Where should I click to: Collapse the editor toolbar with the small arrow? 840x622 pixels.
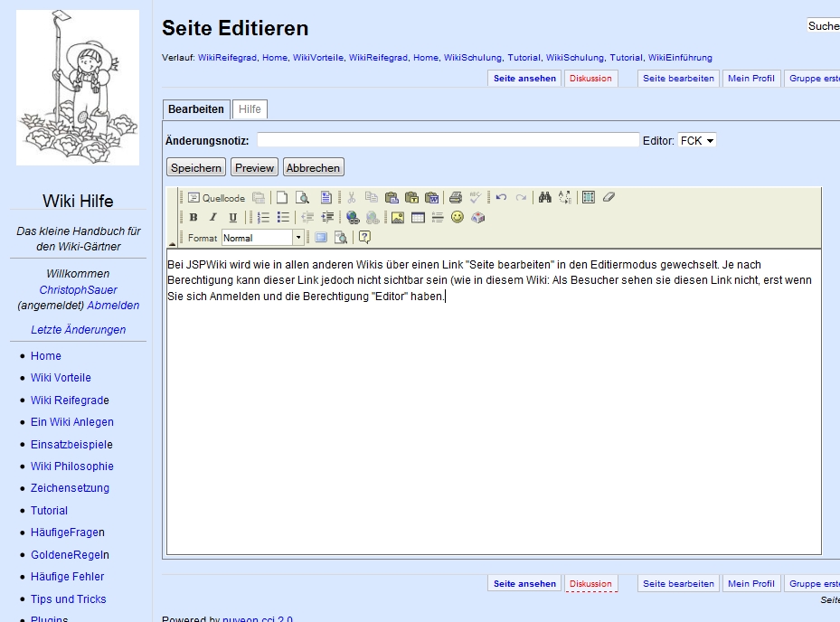(x=173, y=244)
